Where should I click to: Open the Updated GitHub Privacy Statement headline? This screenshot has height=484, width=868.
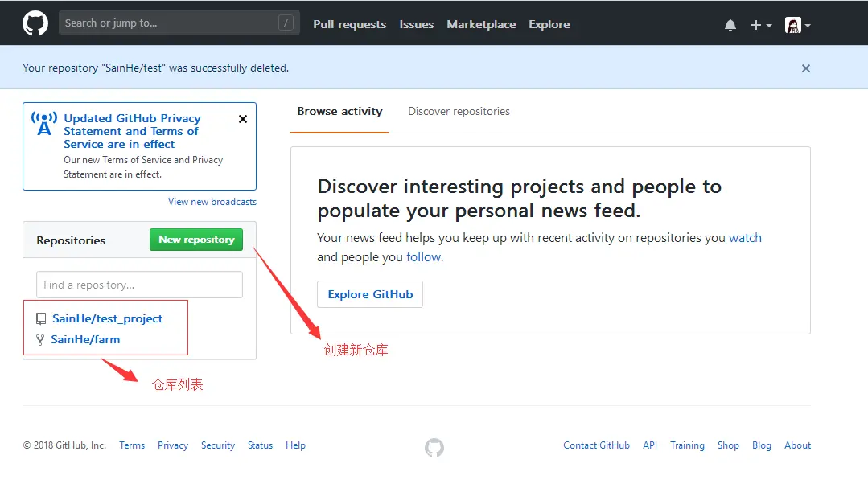pyautogui.click(x=132, y=131)
